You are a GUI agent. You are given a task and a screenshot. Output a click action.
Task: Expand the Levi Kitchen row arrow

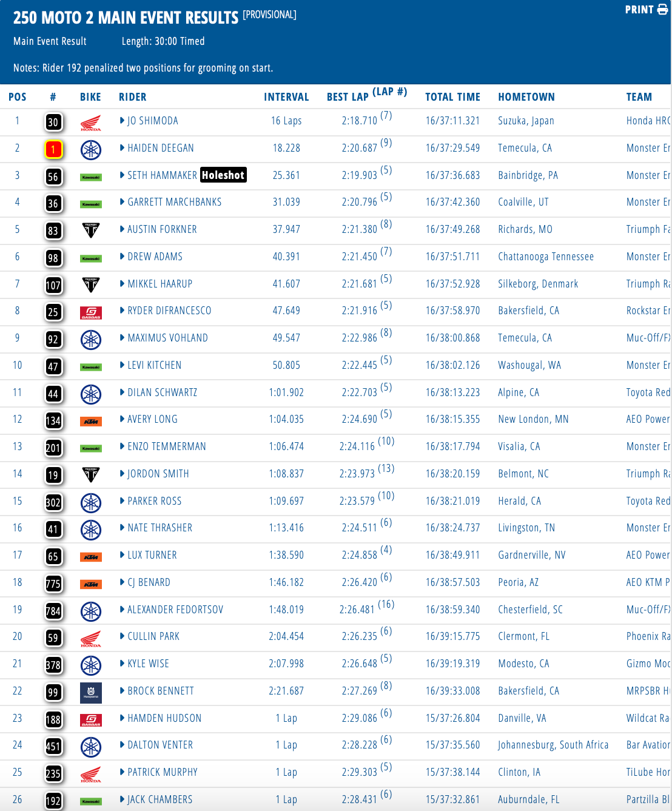[123, 365]
